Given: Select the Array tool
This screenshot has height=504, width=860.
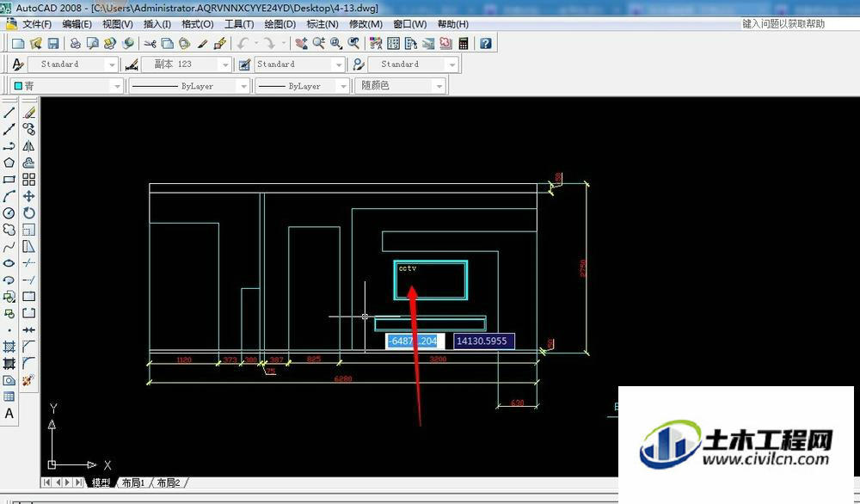Looking at the screenshot, I should pos(29,180).
